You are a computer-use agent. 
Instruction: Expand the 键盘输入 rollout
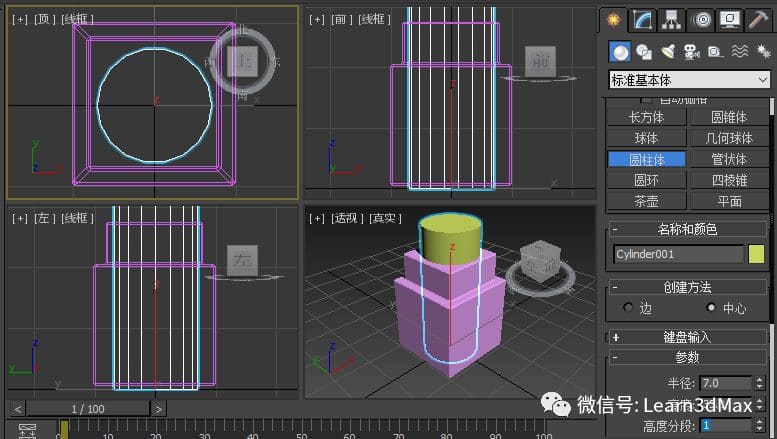click(x=687, y=337)
